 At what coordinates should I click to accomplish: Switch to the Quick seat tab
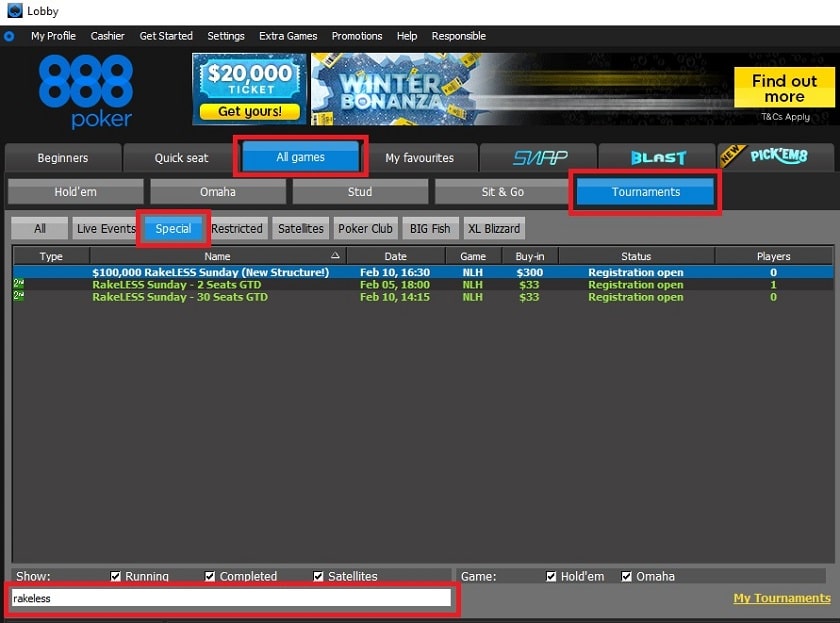pos(181,158)
